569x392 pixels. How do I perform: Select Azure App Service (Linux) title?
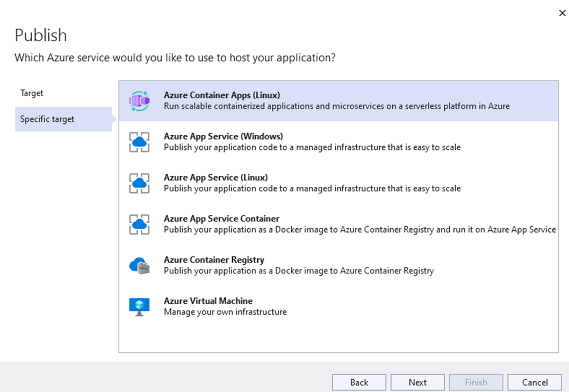215,177
